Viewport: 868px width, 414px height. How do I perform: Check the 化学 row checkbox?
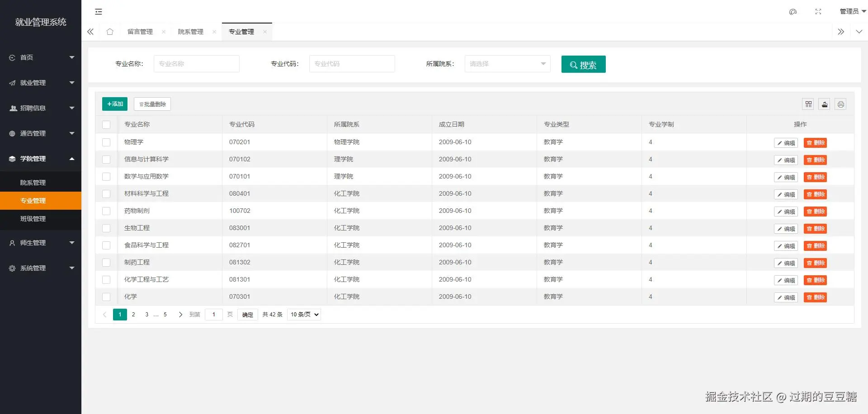[x=106, y=297]
